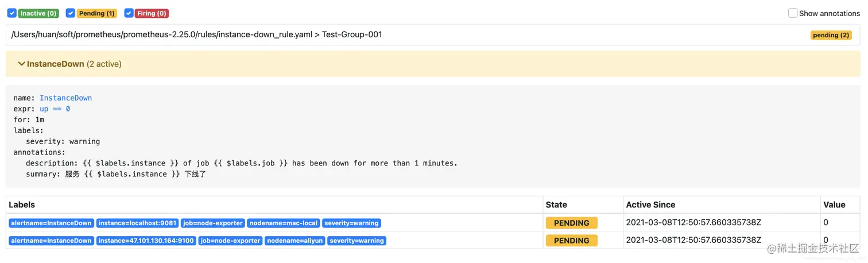Click Active Since timestamp in localhost row
The width and height of the screenshot is (868, 263).
point(693,222)
